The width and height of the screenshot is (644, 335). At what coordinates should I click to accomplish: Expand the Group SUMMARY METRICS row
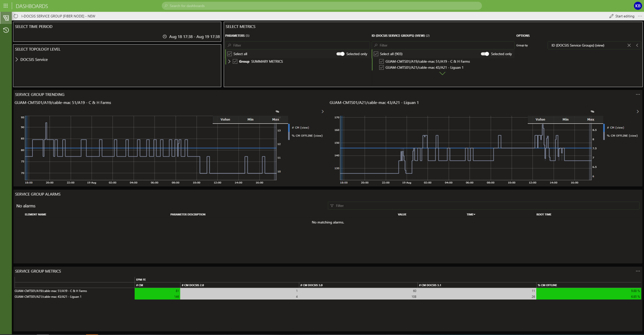point(229,61)
